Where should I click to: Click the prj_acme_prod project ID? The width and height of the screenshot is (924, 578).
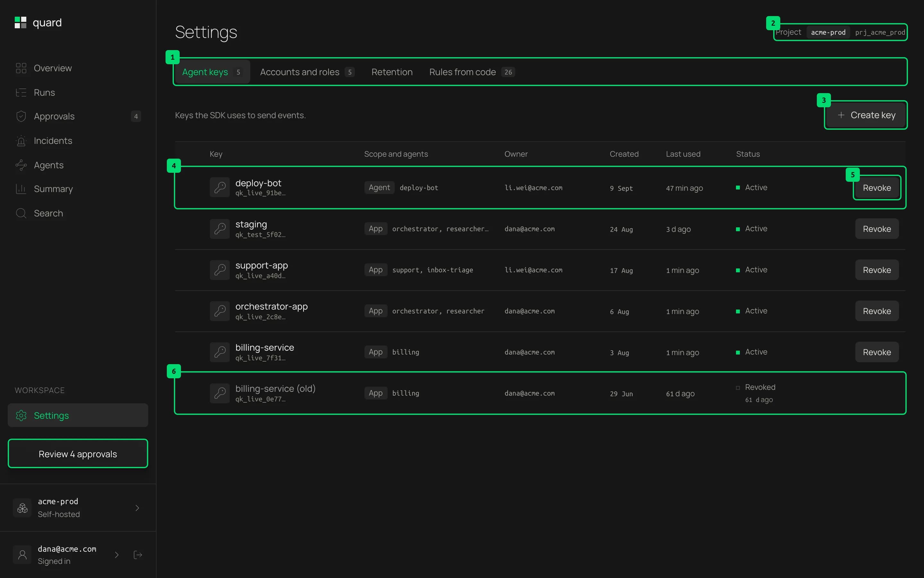(x=880, y=32)
